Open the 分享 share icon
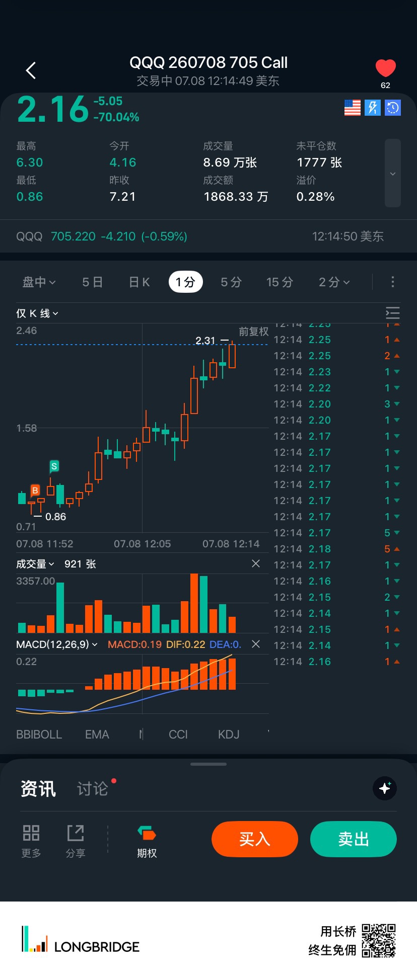The height and width of the screenshot is (980, 417). coord(76,842)
